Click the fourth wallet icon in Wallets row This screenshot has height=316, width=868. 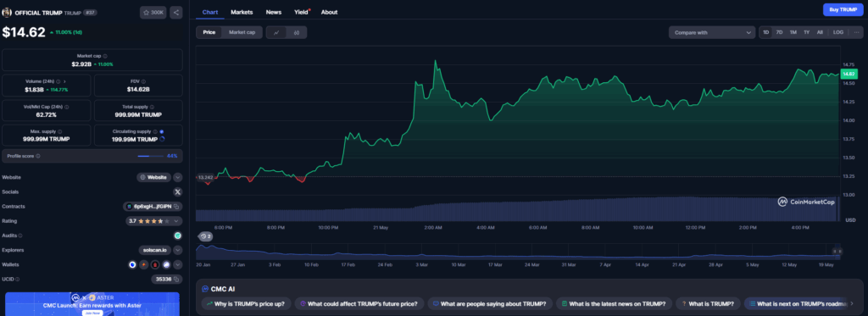point(166,264)
